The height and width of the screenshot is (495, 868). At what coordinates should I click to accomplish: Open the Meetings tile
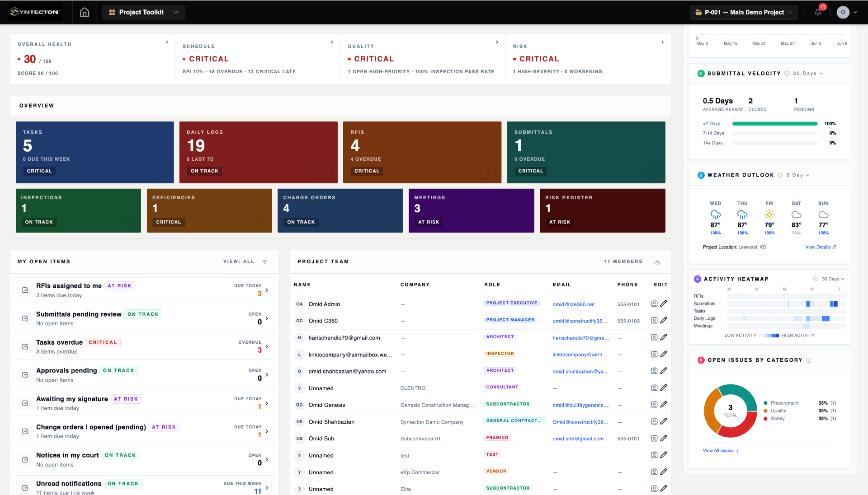point(472,210)
